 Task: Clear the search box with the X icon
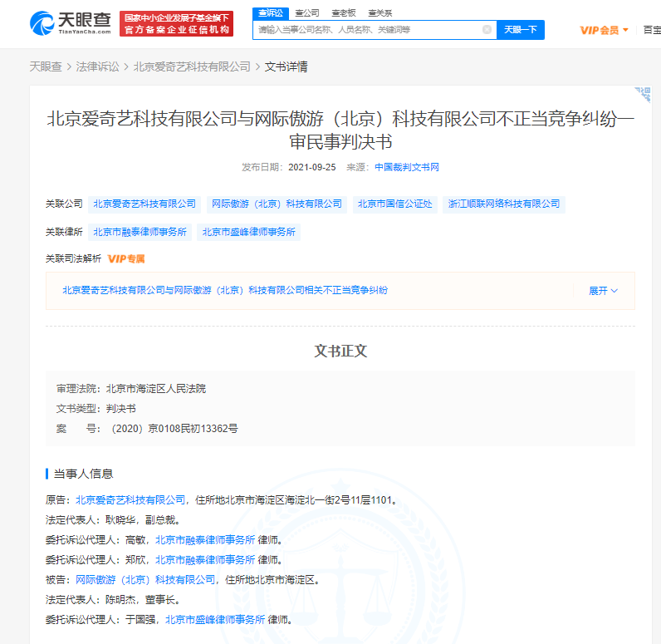tap(487, 30)
